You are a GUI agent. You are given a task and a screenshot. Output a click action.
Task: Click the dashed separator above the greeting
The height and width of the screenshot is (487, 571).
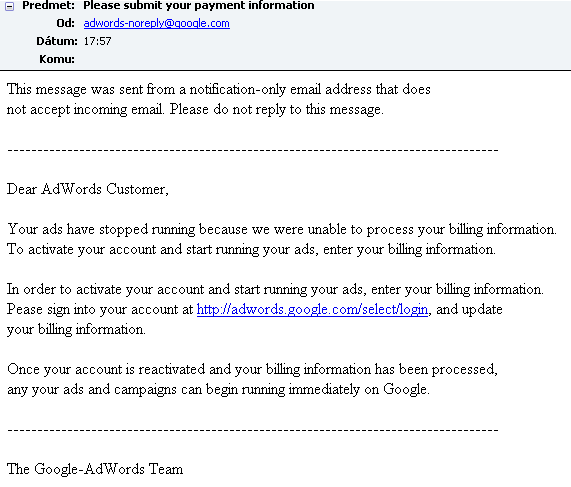[x=253, y=150]
